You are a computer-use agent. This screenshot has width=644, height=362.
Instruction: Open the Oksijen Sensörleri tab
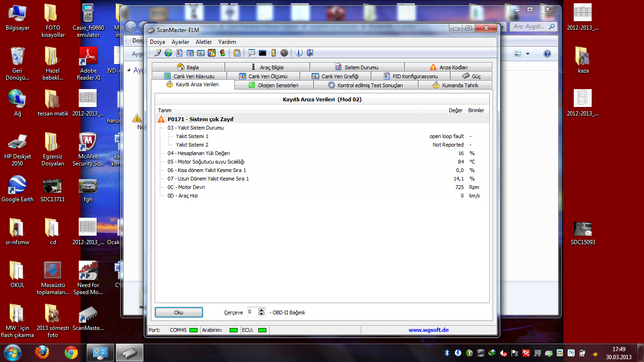(273, 85)
